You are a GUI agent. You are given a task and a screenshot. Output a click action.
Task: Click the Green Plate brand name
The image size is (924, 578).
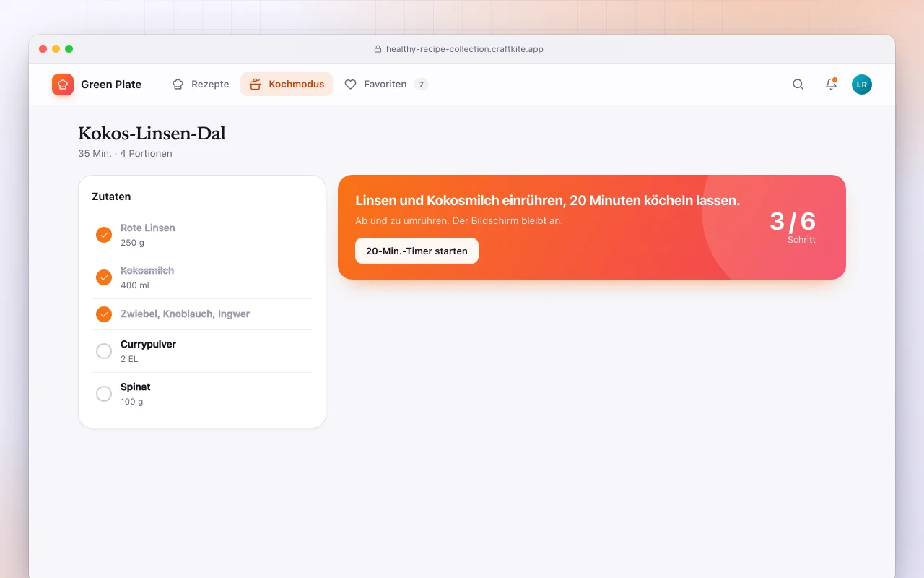tap(111, 85)
